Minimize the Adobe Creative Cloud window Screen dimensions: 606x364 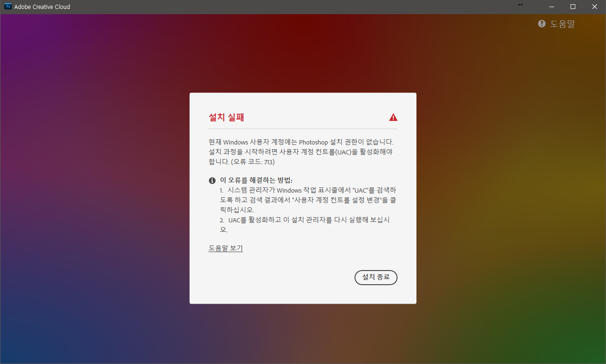pyautogui.click(x=552, y=7)
